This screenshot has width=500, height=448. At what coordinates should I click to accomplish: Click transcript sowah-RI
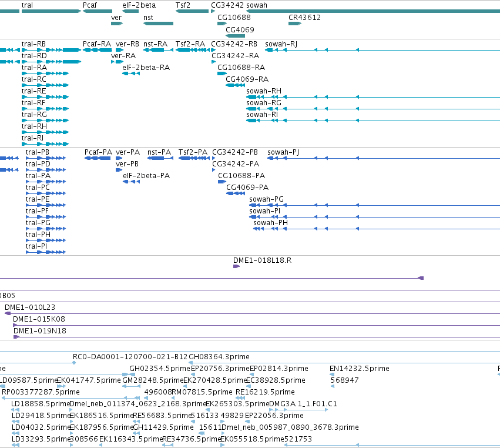click(262, 115)
